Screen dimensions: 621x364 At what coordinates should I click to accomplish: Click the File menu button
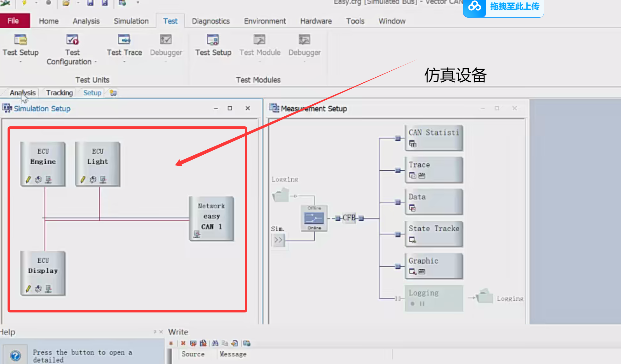click(x=13, y=21)
